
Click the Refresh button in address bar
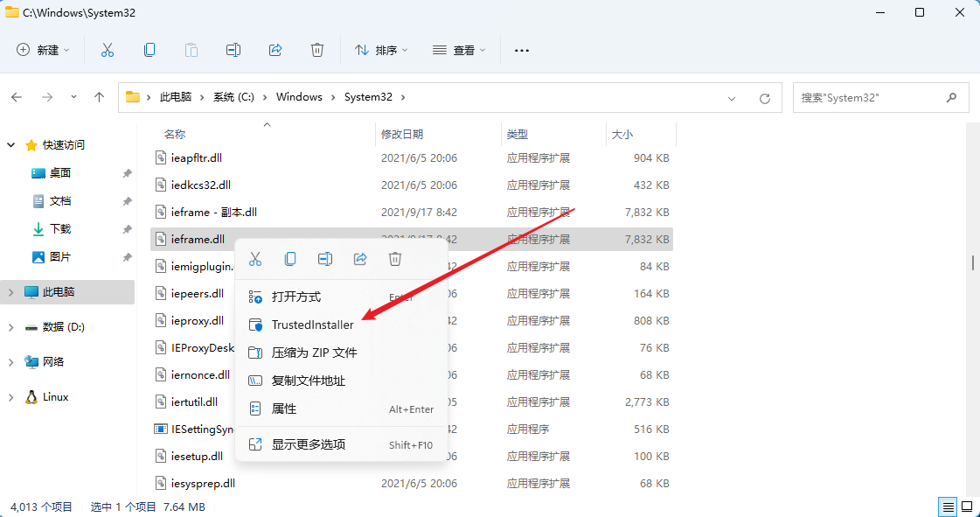(x=764, y=98)
